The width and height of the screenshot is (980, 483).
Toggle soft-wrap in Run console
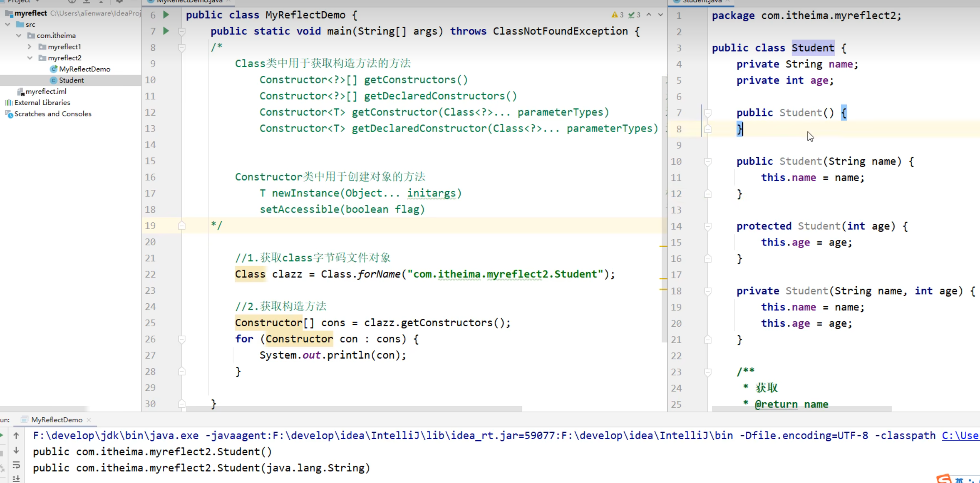tap(16, 465)
